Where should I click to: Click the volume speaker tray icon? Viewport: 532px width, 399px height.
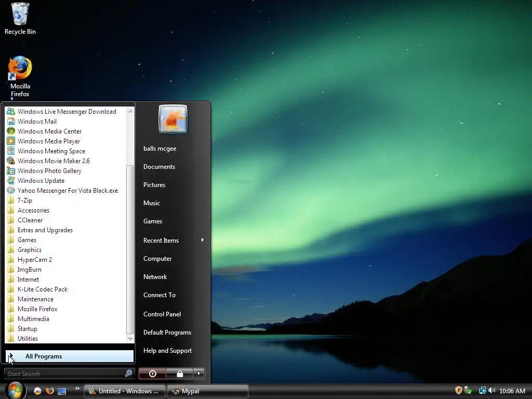[x=491, y=390]
